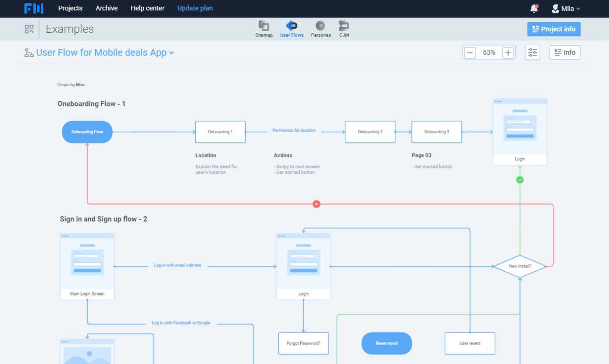The image size is (609, 364).
Task: Select the User resets box
Action: point(470,344)
